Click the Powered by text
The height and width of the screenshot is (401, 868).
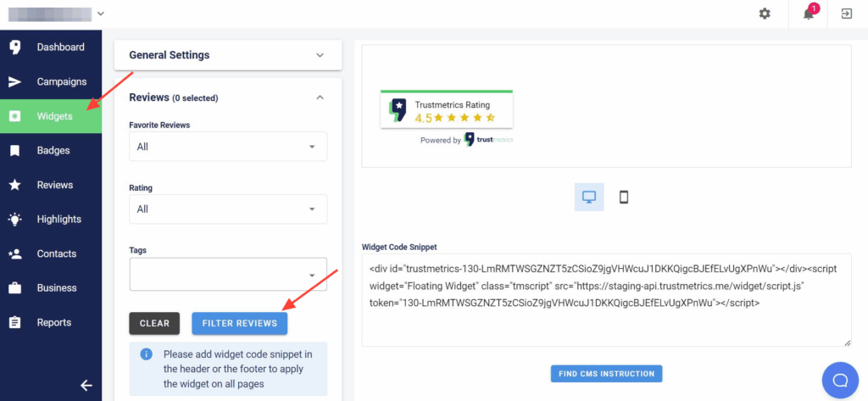tap(441, 141)
